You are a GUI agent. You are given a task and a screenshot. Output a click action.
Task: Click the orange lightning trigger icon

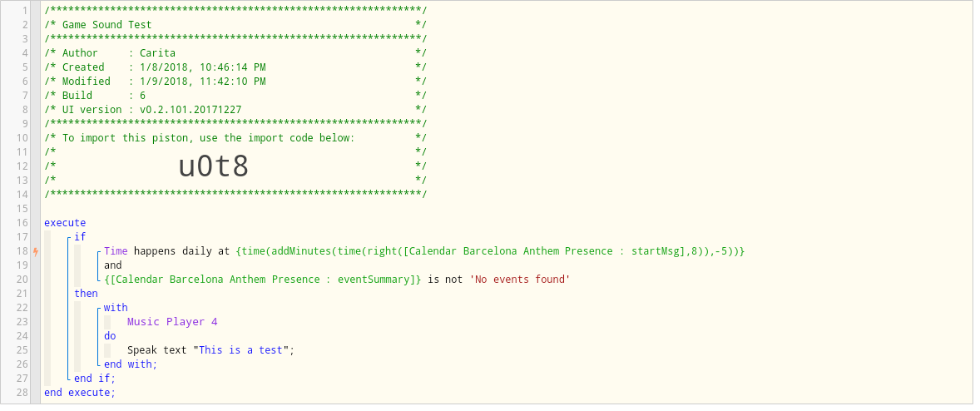[x=36, y=251]
